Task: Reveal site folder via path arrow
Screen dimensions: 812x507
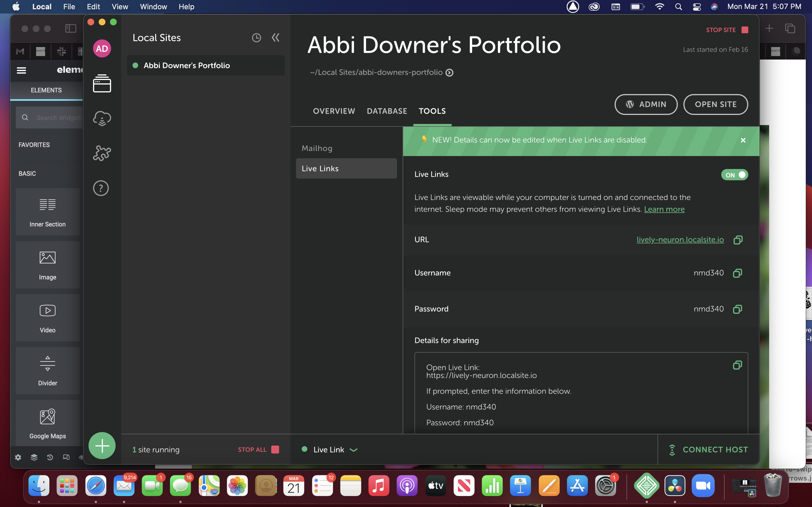Action: [x=449, y=73]
